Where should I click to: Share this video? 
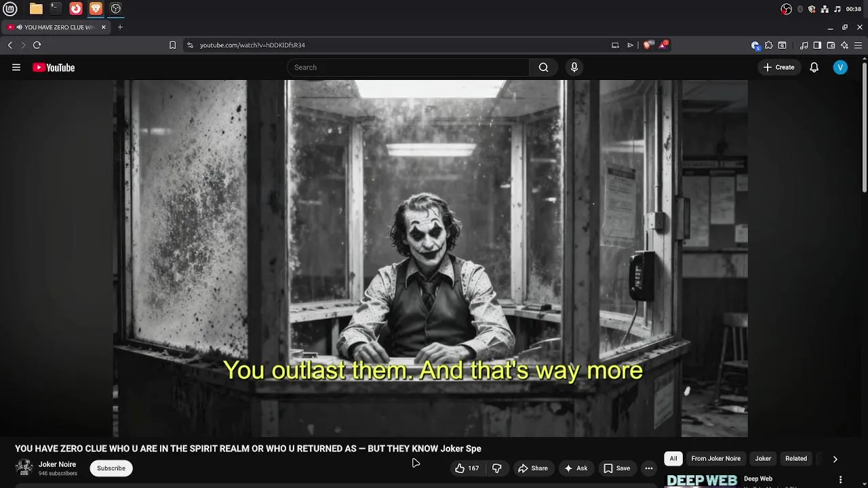point(533,468)
